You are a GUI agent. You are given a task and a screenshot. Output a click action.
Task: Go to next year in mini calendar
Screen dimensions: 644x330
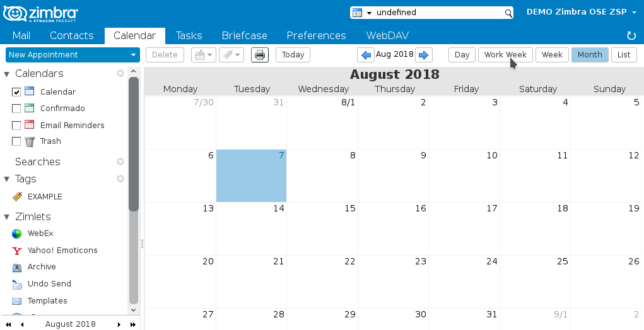coord(132,325)
